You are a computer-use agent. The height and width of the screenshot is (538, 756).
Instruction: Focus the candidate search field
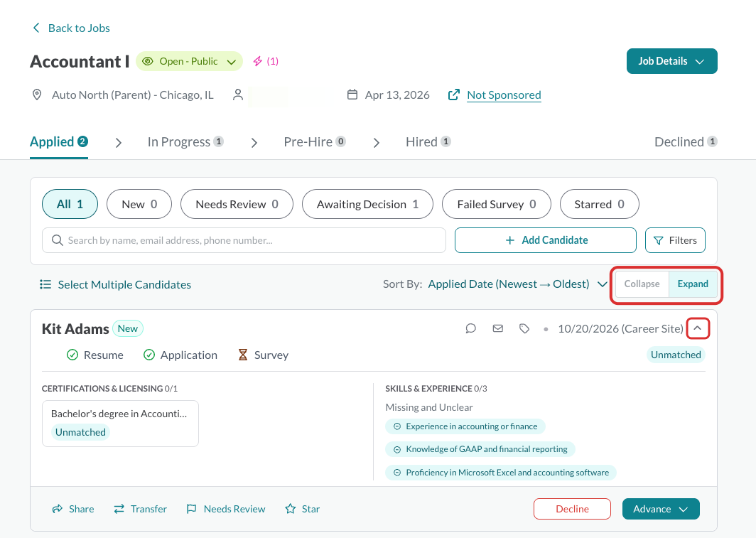(244, 240)
